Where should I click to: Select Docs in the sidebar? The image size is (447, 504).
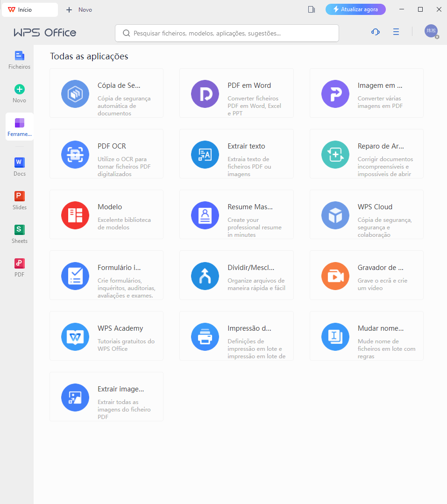(19, 166)
